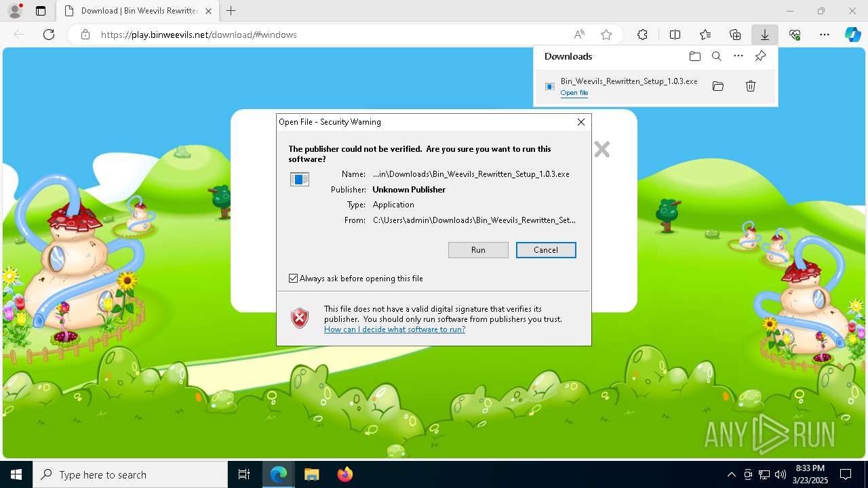Open the tab actions menu icon
This screenshot has height=488, width=868.
tap(41, 11)
